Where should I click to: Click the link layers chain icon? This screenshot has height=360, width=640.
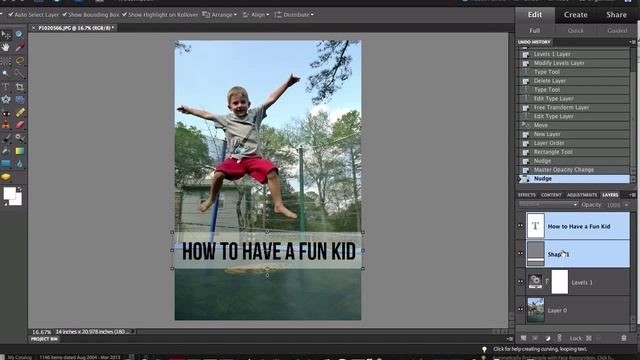point(560,338)
